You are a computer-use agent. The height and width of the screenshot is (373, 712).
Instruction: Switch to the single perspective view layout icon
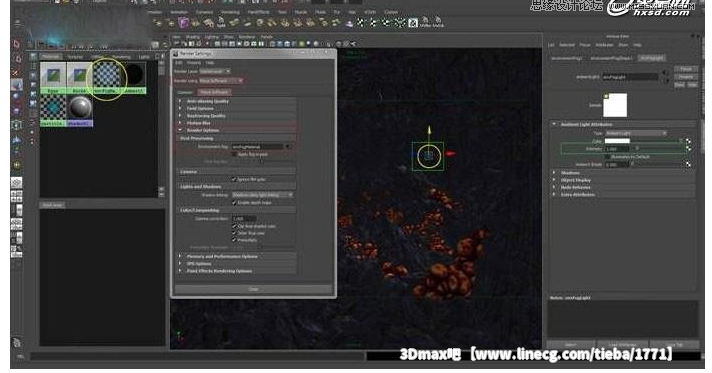click(16, 183)
